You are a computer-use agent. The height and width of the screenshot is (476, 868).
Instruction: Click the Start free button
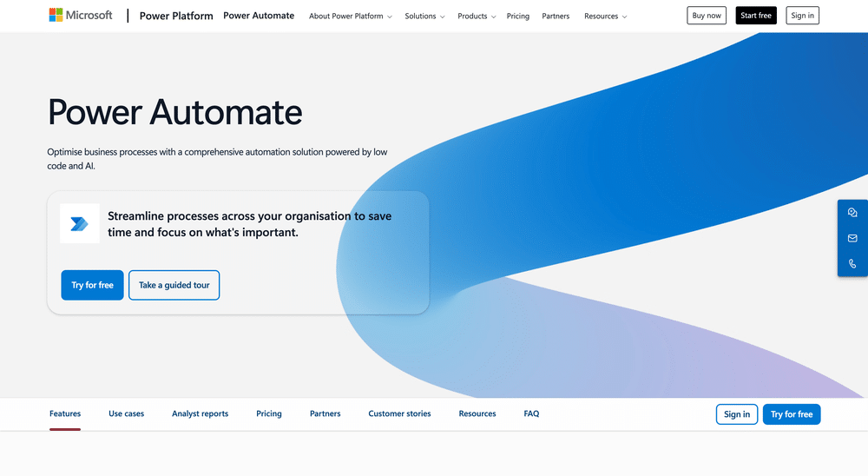pos(756,16)
